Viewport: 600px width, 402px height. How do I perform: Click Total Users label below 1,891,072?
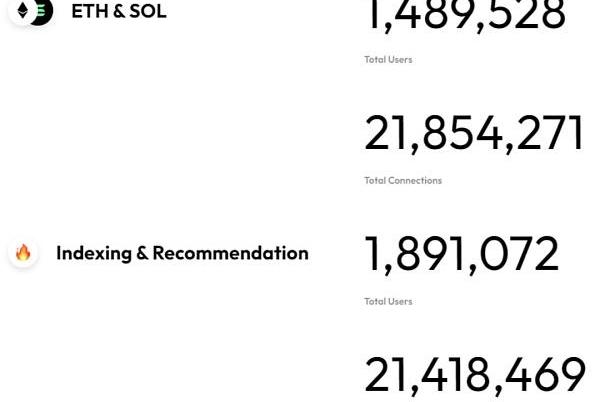tap(388, 301)
